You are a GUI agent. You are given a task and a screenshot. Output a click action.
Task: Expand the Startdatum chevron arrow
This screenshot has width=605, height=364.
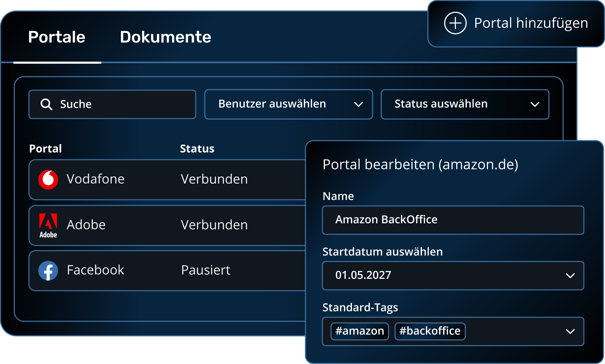tap(570, 276)
